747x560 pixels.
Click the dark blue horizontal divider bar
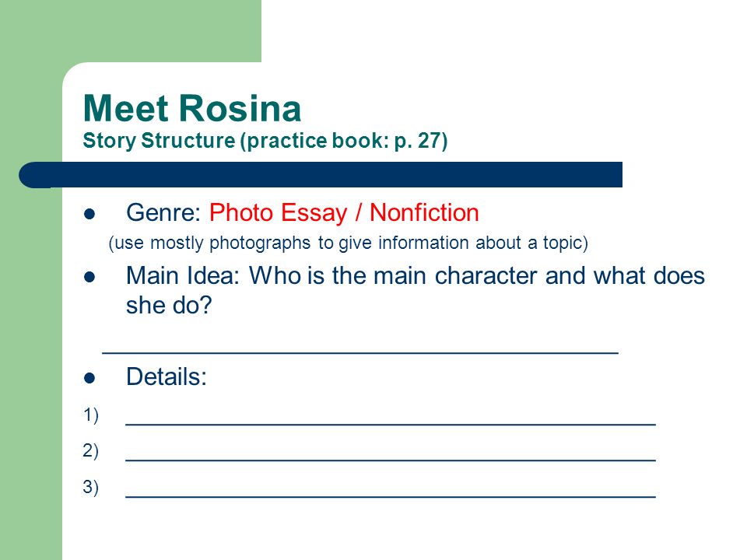321,175
